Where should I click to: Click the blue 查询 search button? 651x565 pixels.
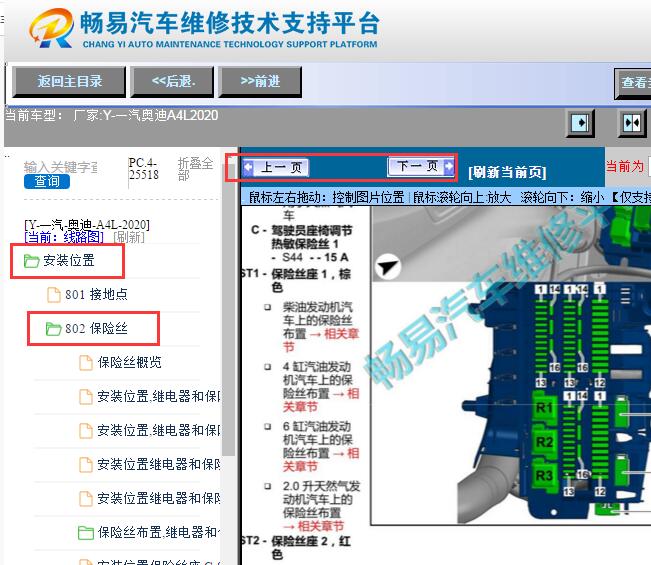click(46, 181)
